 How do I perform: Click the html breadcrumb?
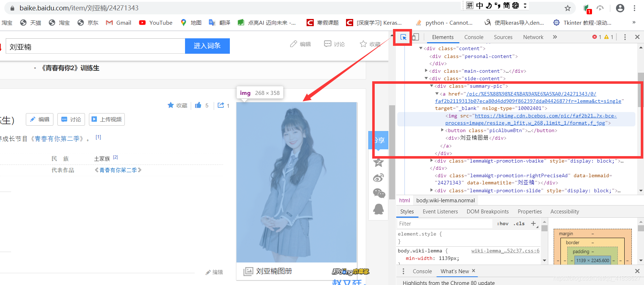(404, 201)
